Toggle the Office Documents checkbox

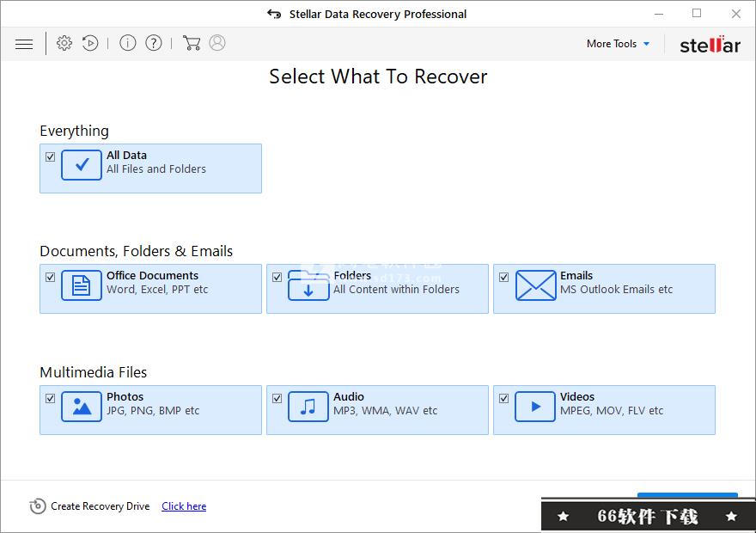(x=50, y=278)
